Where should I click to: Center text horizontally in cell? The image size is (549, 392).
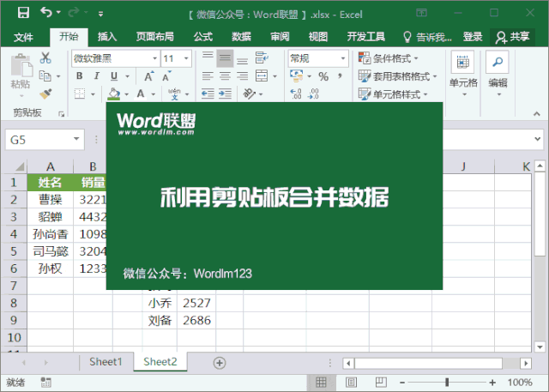pos(225,76)
